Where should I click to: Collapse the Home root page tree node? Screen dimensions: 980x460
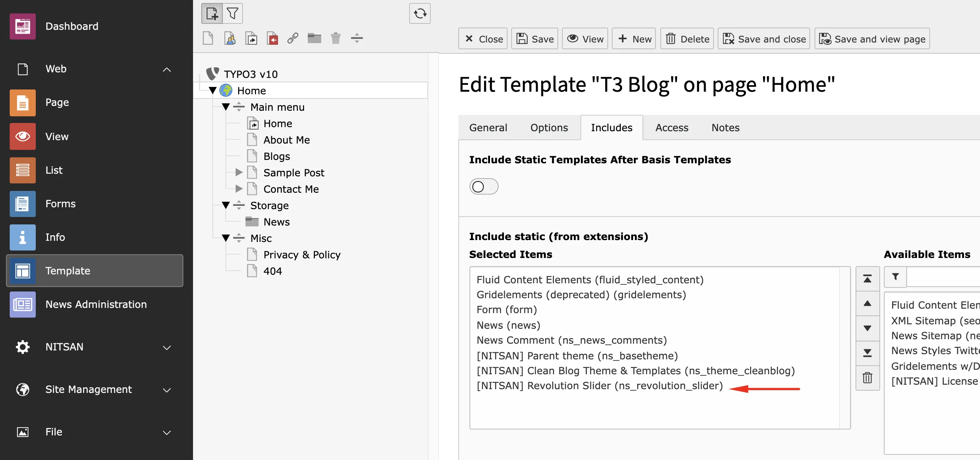pyautogui.click(x=213, y=91)
